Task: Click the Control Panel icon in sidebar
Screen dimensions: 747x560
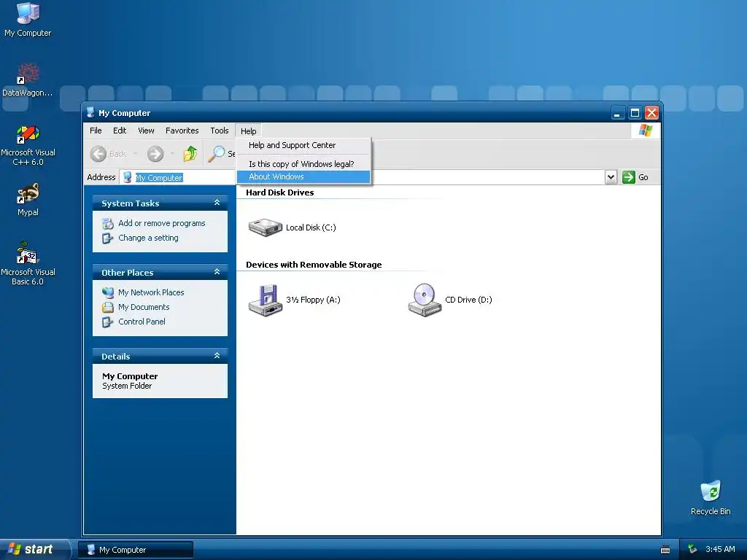Action: (108, 322)
